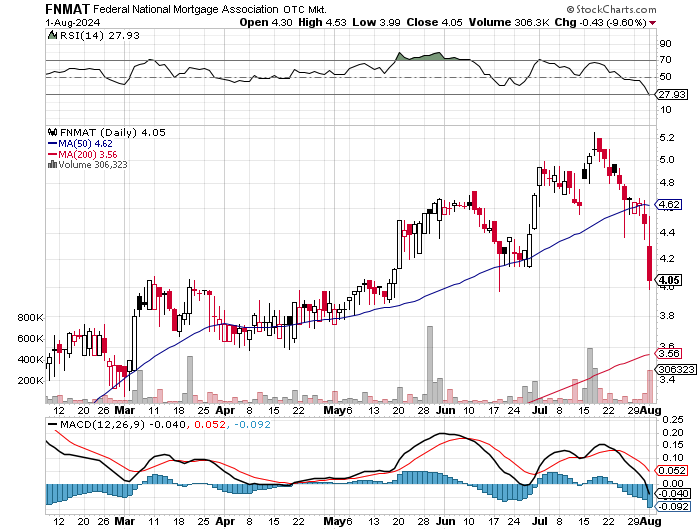This screenshot has height=530, width=700.
Task: Click the -0.092 histogram tag on right axis
Action: [x=673, y=507]
